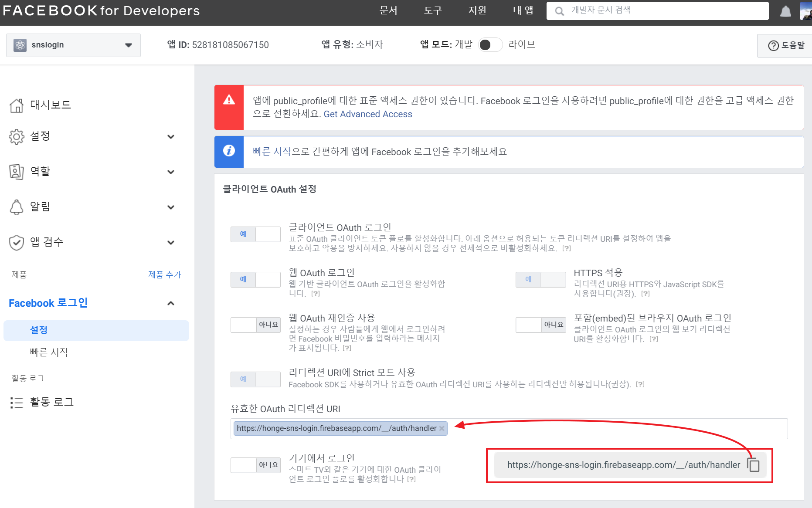Copy the redirect URI with copy icon
Screen dimensions: 812x508
coord(753,465)
